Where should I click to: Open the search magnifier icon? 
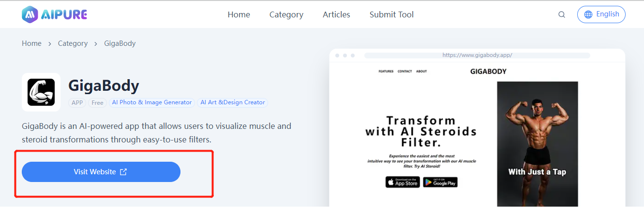562,14
